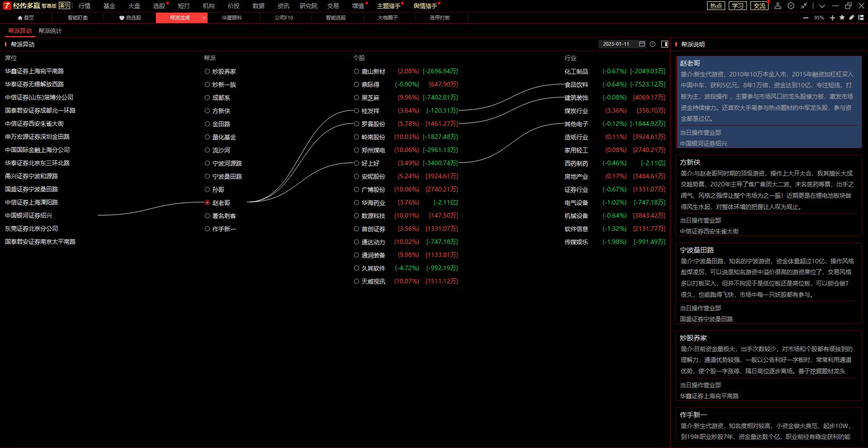Open the 舆情猎手 menu
The height and width of the screenshot is (448, 868).
(x=425, y=6)
